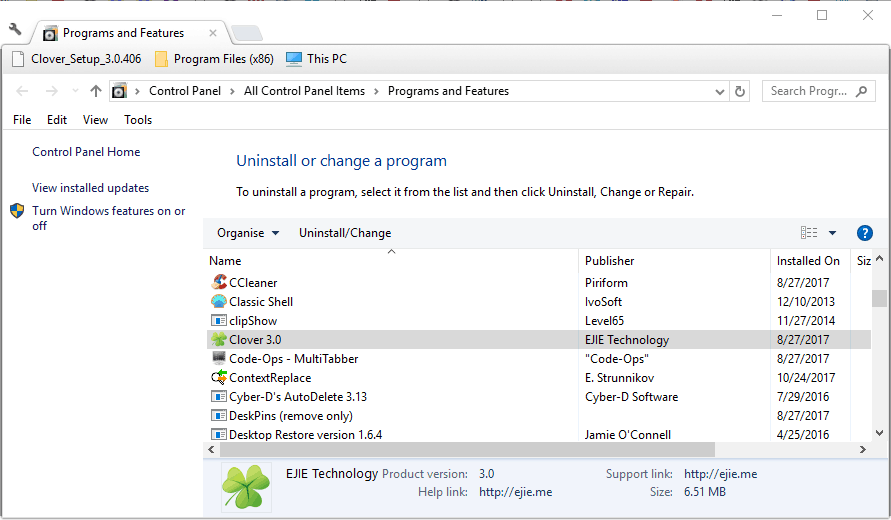Expand chevron after All Control Panel Items
This screenshot has height=520, width=891.
(x=376, y=91)
